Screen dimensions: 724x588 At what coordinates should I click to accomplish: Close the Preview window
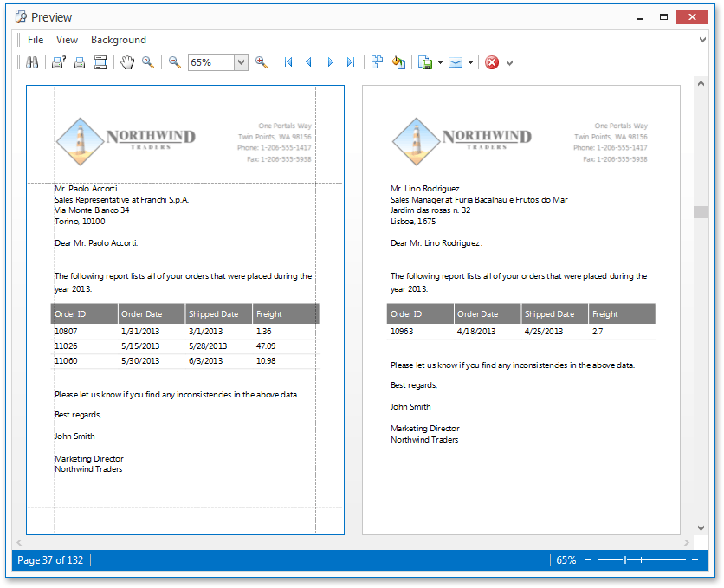point(692,17)
